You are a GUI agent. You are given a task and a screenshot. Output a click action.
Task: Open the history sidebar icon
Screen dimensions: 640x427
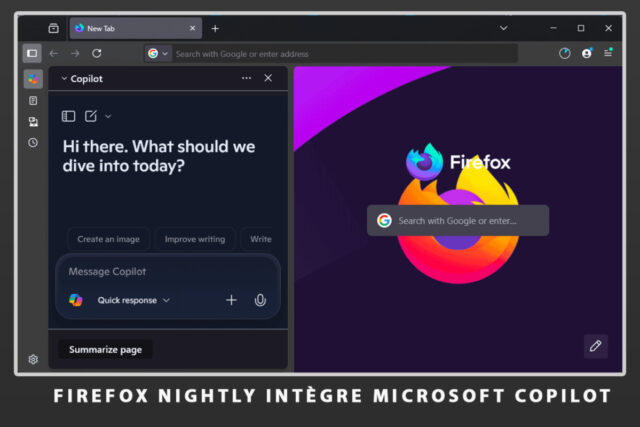(x=33, y=142)
